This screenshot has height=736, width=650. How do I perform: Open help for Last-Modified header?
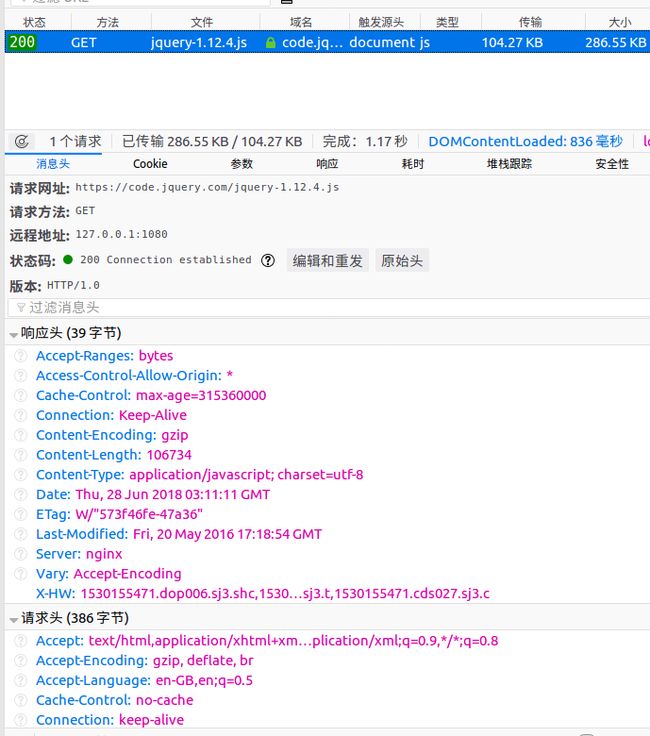point(21,534)
